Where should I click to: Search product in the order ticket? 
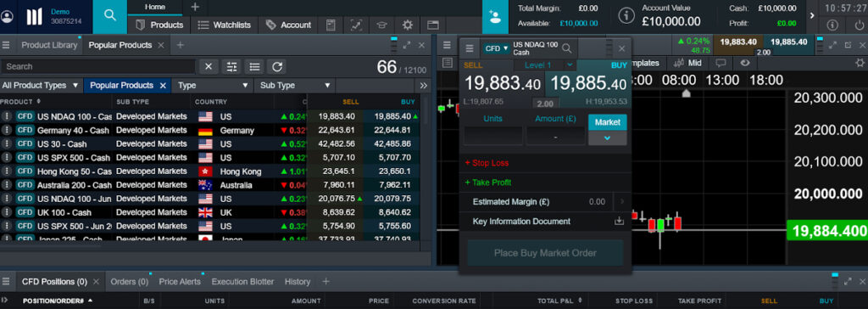(567, 49)
